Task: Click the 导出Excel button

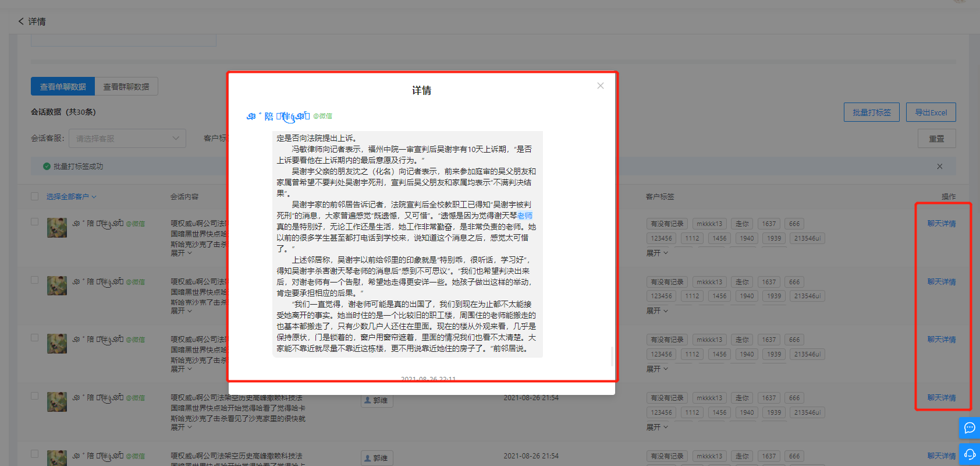Action: pyautogui.click(x=931, y=112)
